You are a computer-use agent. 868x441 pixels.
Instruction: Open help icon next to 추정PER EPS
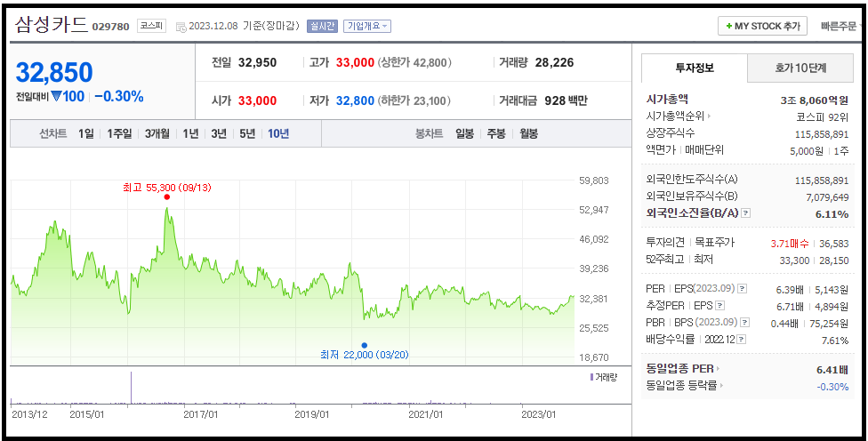click(x=719, y=306)
